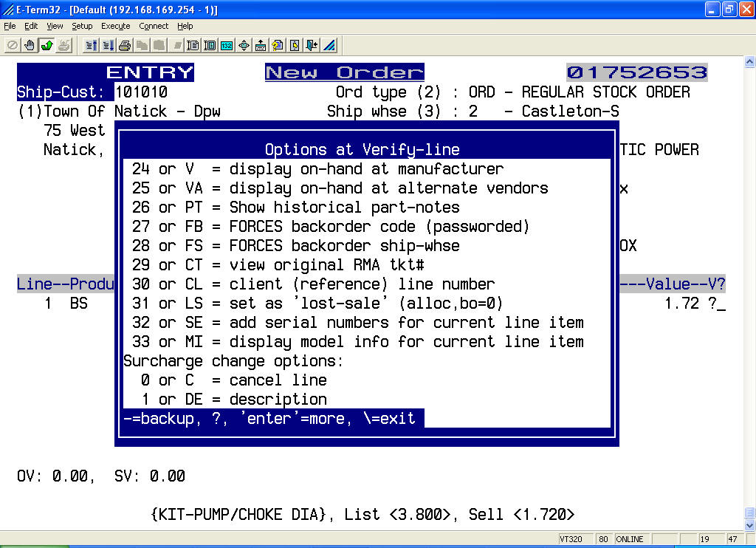Click the greyed printer-hand toolbar icon
Viewport: 756px width, 548px height.
tap(63, 45)
